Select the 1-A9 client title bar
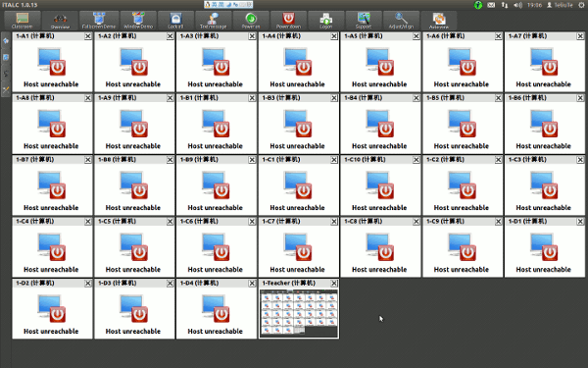 (134, 98)
